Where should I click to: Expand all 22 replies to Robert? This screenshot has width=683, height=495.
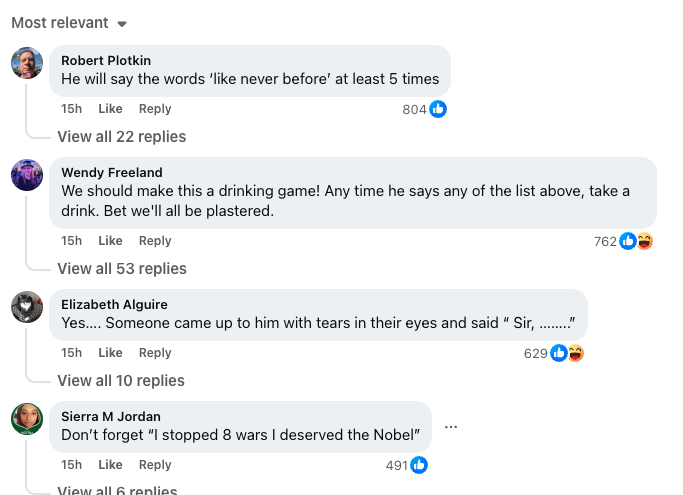point(122,137)
